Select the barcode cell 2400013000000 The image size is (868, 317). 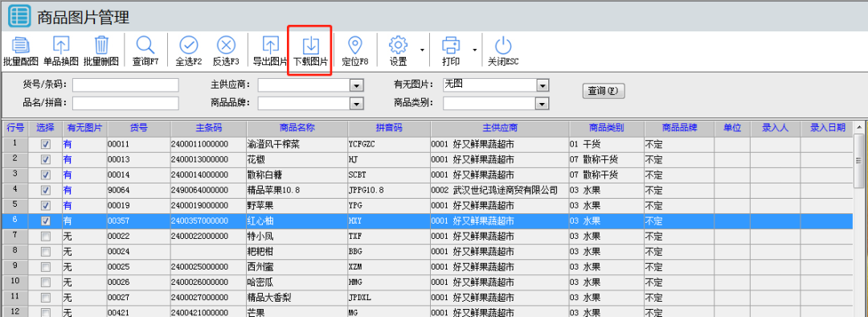[x=209, y=159]
